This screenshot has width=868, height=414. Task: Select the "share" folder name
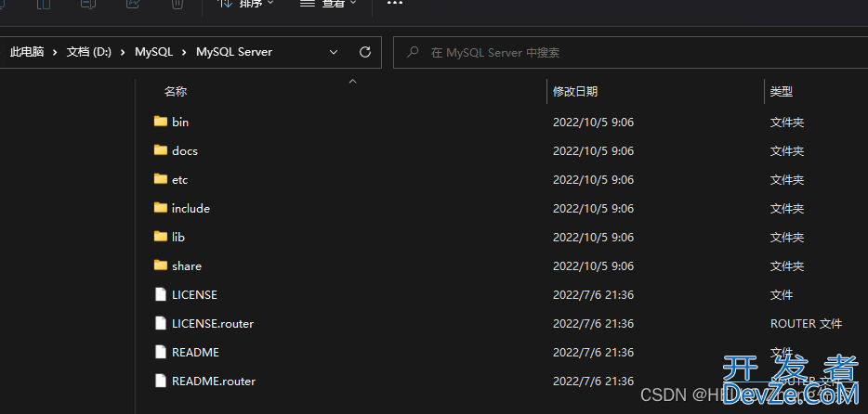187,265
